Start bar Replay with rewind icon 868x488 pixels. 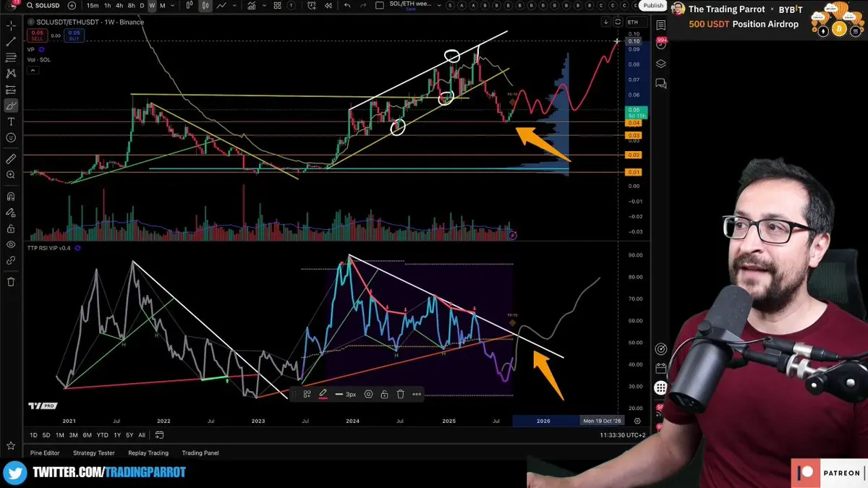tap(328, 6)
